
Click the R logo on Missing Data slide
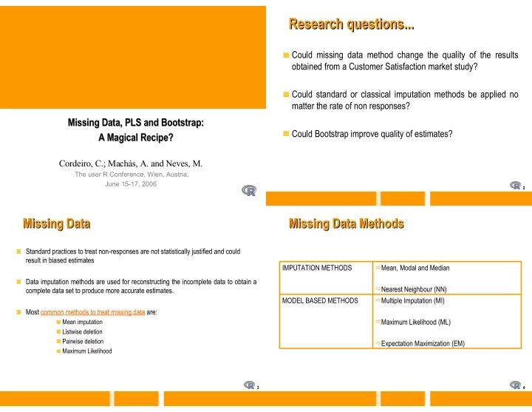(x=250, y=385)
